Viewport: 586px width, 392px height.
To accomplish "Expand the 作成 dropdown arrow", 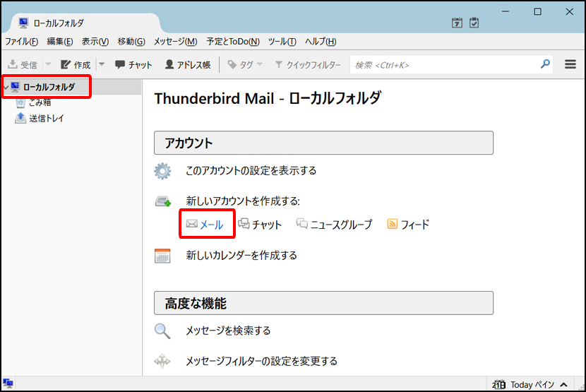I will [102, 64].
